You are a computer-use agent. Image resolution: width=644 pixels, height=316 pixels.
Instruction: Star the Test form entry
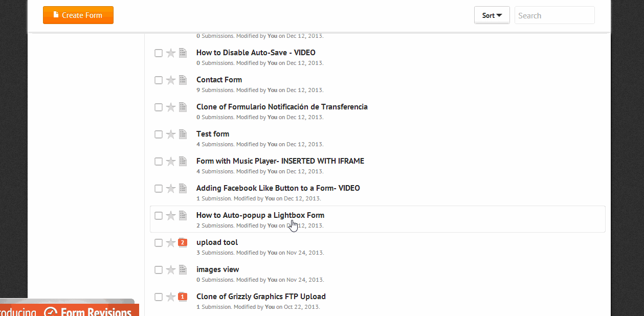click(171, 134)
